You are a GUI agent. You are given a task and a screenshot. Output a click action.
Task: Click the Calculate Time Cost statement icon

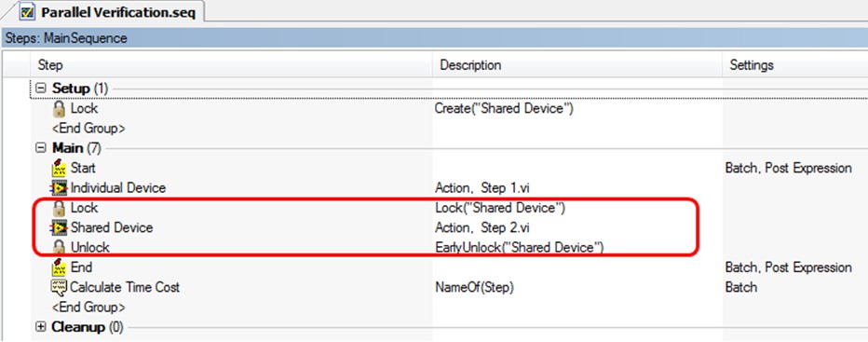[x=59, y=287]
